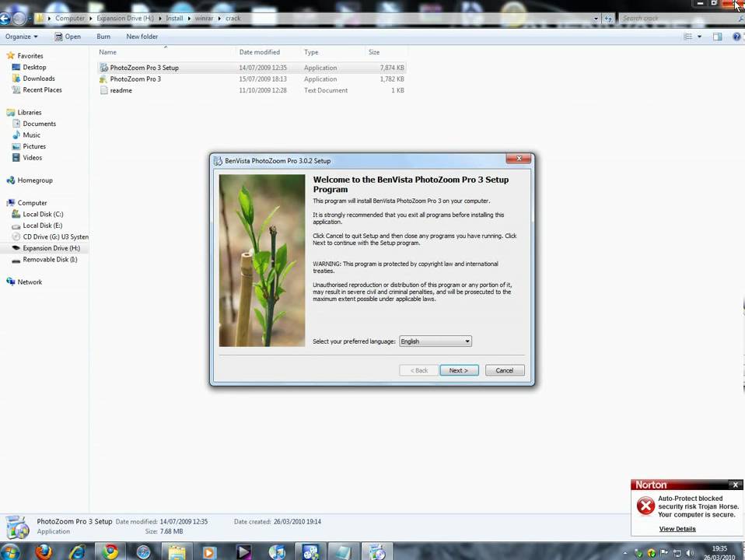This screenshot has height=560, width=745.
Task: Open iTunes from the taskbar
Action: pyautogui.click(x=277, y=551)
